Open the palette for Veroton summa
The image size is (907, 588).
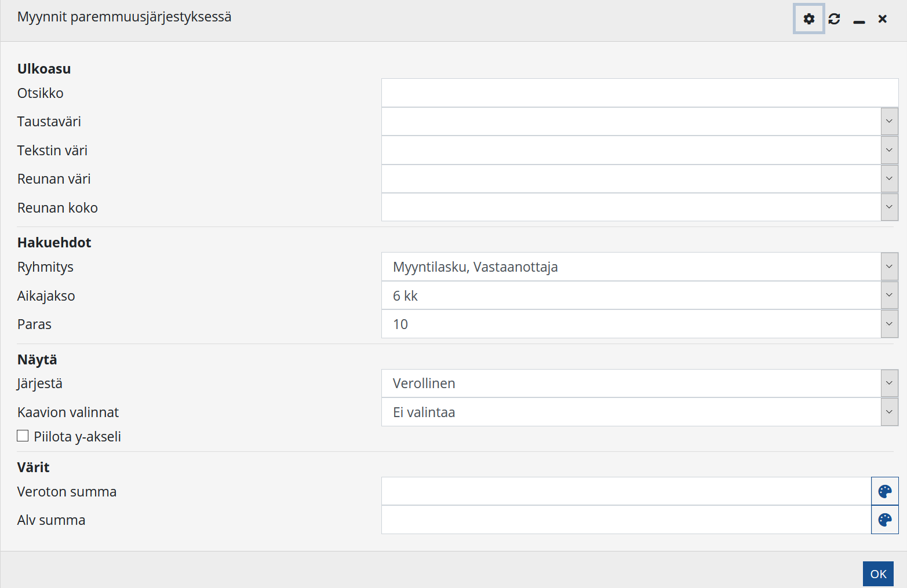pyautogui.click(x=884, y=491)
